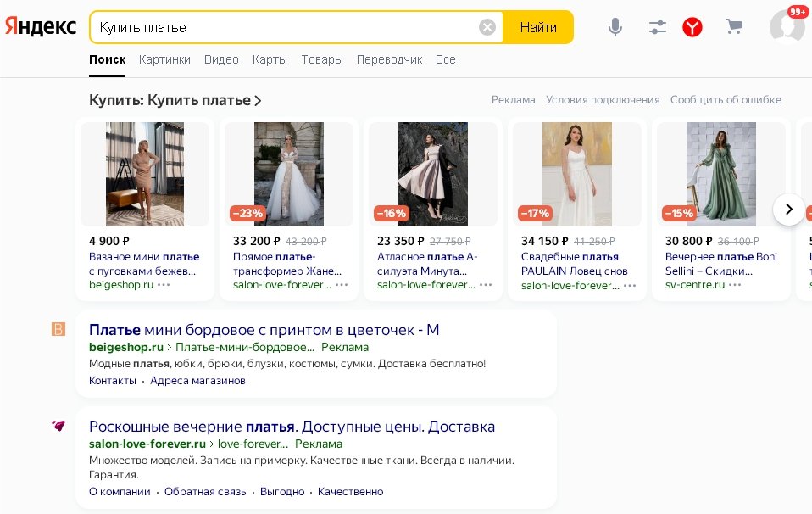
Task: Click beigeshop favicon beside first ad result
Action: pyautogui.click(x=58, y=330)
